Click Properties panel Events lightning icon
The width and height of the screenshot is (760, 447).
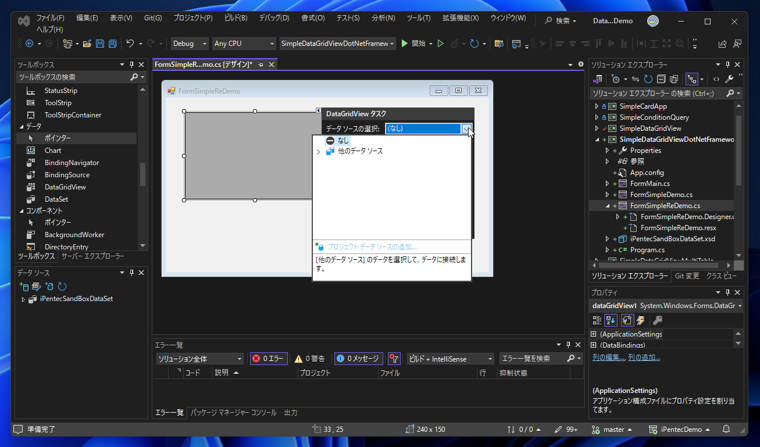coord(640,320)
